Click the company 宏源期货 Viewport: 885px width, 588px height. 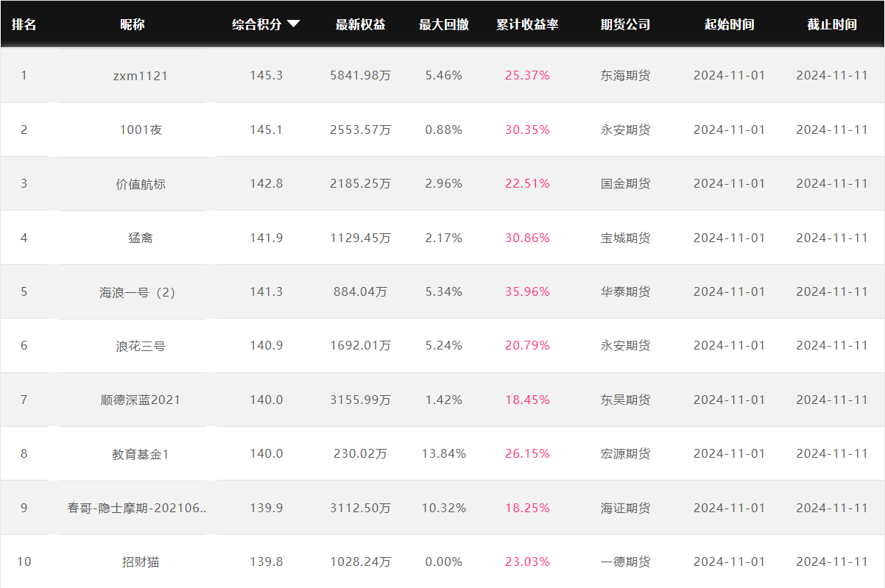point(626,453)
